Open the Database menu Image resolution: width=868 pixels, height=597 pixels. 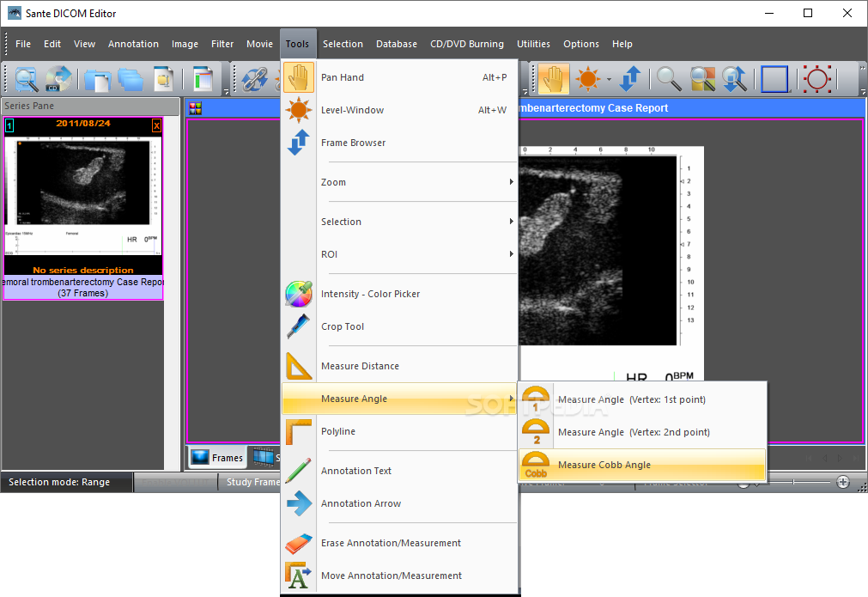click(x=397, y=44)
